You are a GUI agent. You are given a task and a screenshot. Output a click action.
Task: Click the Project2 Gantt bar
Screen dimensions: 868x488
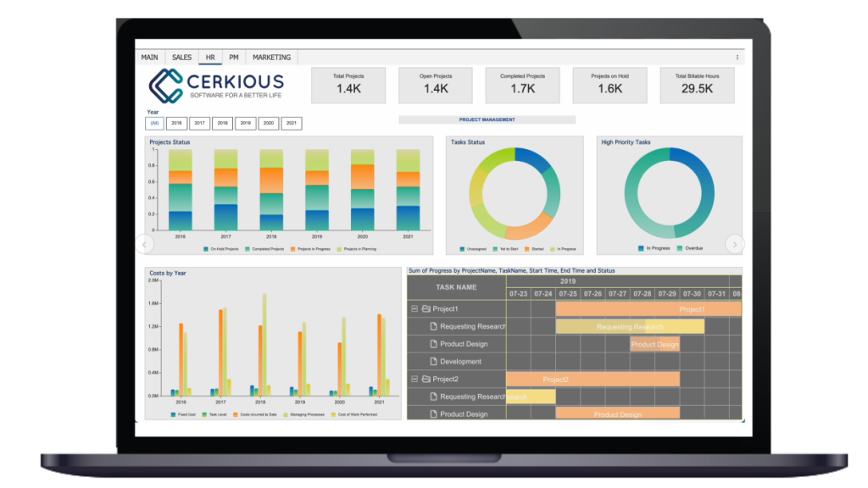click(x=593, y=379)
